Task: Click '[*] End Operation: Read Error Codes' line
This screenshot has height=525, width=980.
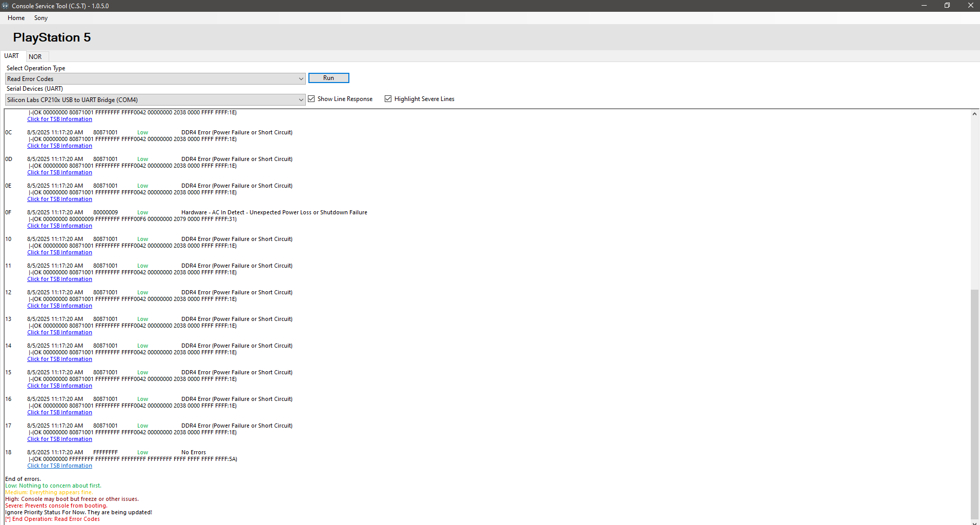Action: tap(53, 519)
